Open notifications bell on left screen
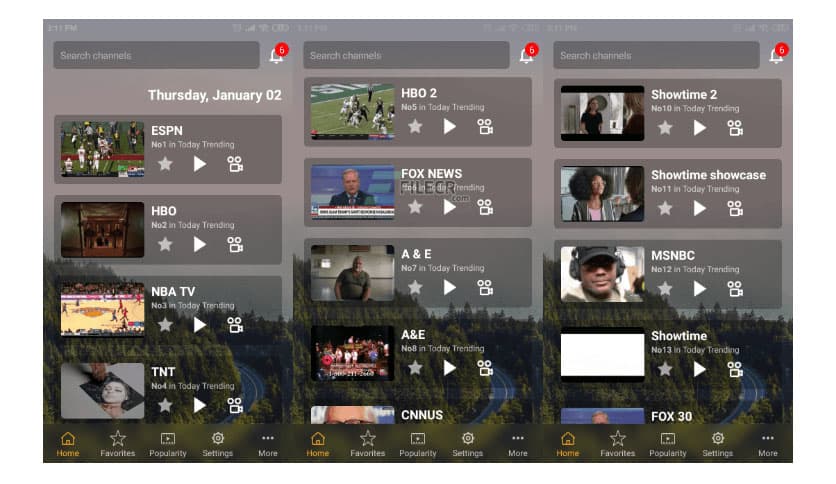 pyautogui.click(x=277, y=55)
